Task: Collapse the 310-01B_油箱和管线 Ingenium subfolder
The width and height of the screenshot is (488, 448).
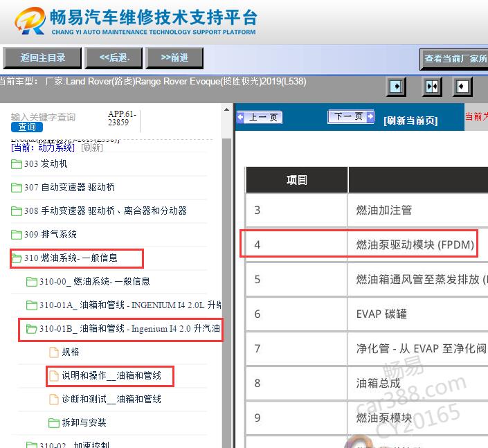Action: (129, 328)
